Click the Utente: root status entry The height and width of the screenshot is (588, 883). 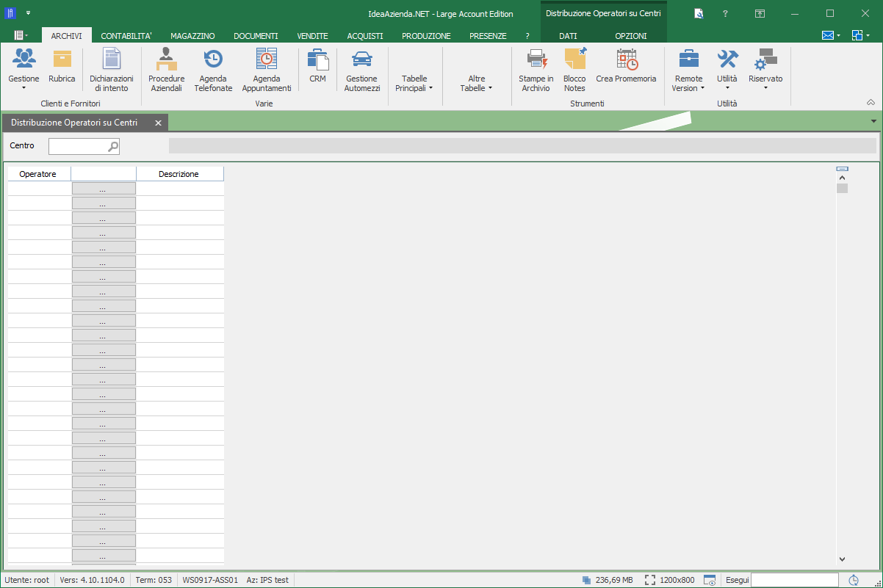coord(26,580)
